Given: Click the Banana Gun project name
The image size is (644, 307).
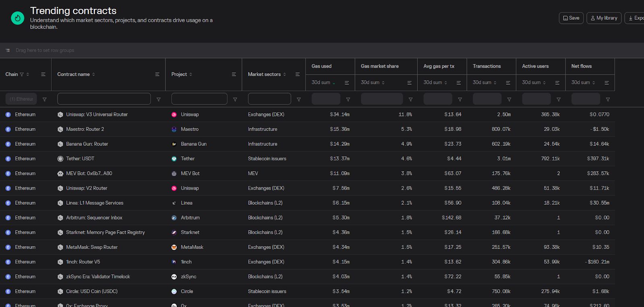Looking at the screenshot, I should click(194, 144).
